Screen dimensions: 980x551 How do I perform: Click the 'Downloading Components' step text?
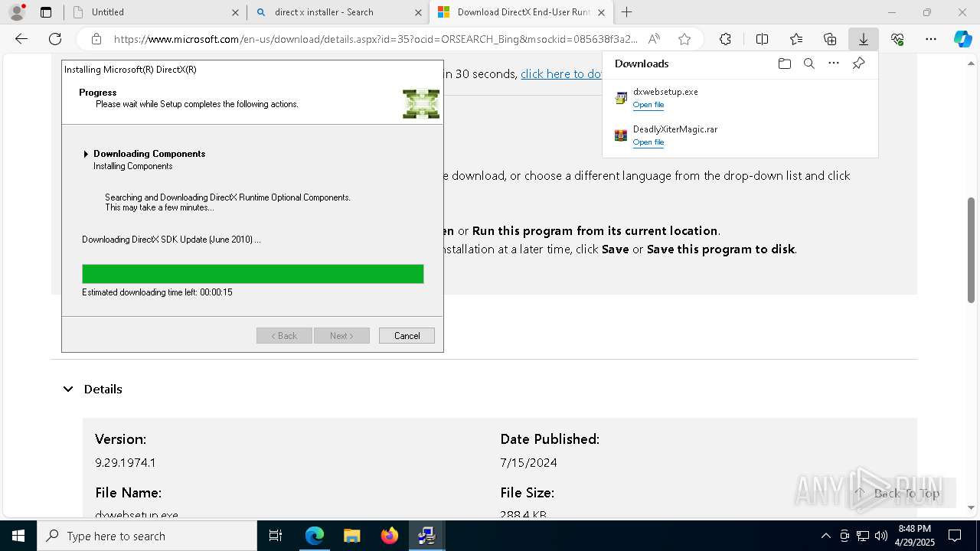[149, 153]
